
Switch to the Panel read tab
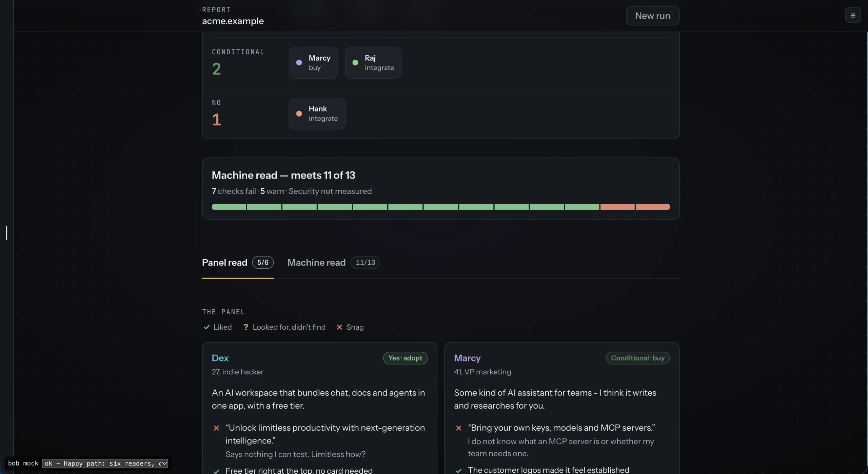pyautogui.click(x=238, y=263)
